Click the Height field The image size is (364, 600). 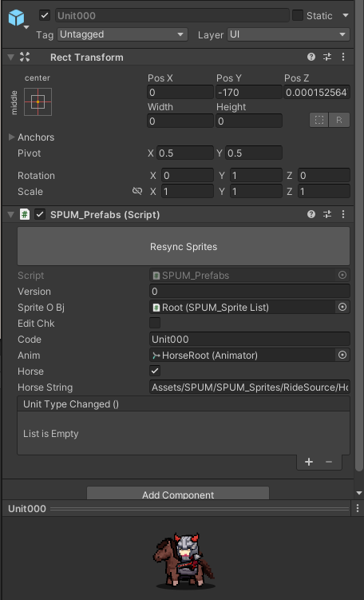249,121
